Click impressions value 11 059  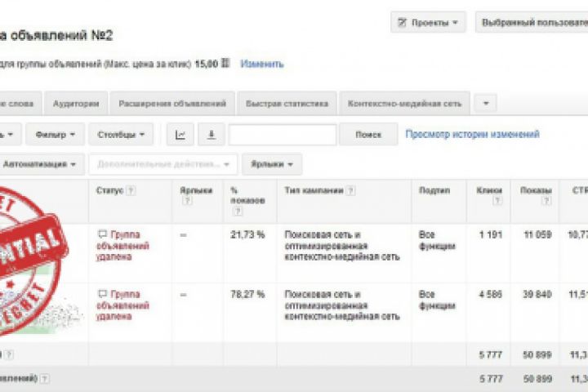[x=537, y=235]
